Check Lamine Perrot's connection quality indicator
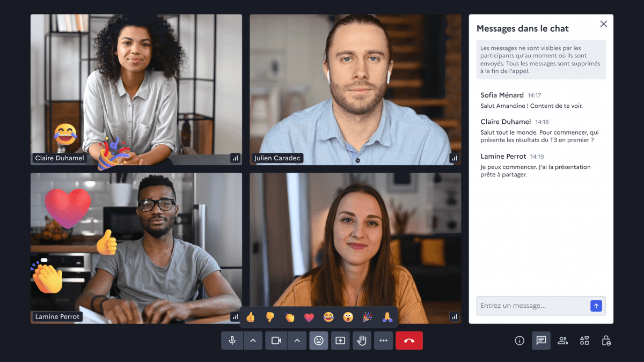 click(235, 316)
